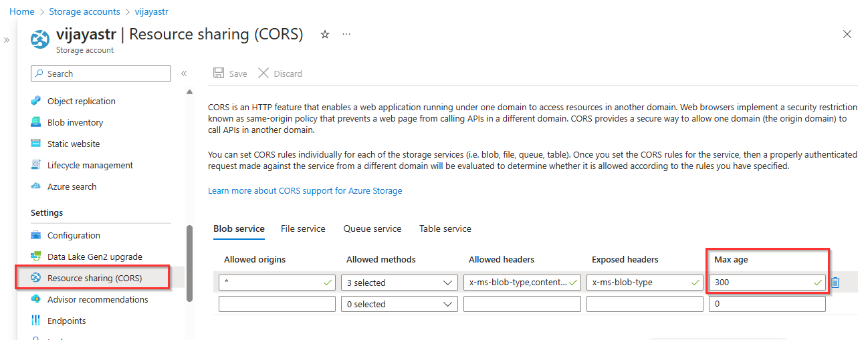Click the Advisor recommendations icon
This screenshot has height=340, width=868.
coord(36,299)
